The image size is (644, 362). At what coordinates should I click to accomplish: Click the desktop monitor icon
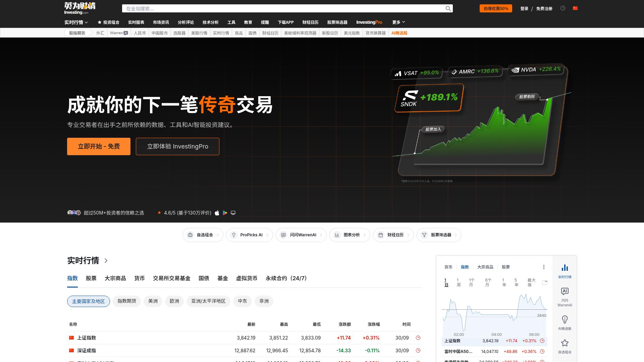(x=233, y=213)
